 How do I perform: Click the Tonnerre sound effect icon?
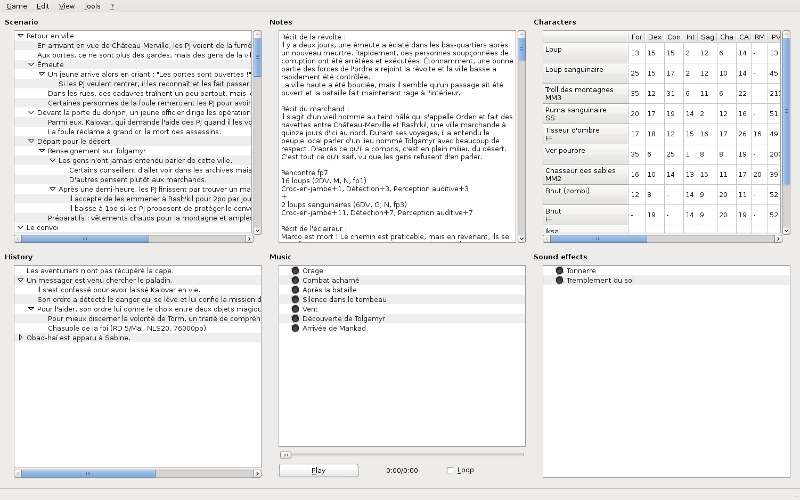tap(559, 271)
